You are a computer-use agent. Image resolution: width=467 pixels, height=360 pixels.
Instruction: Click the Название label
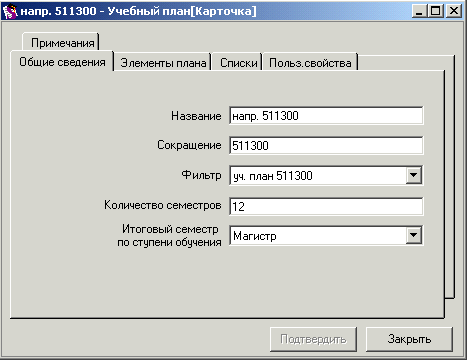click(196, 116)
